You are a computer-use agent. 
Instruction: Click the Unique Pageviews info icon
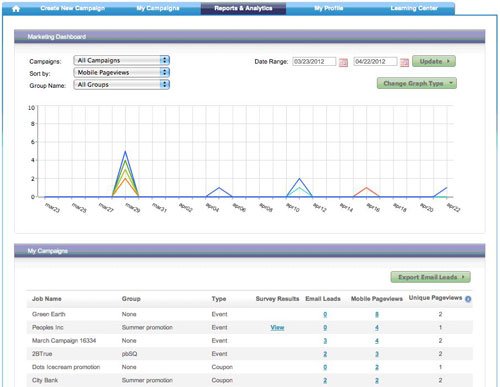coord(468,299)
